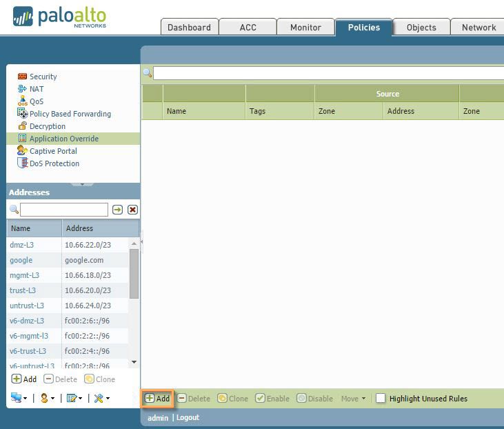Viewport: 504px width, 429px height.
Task: Click the rules filter search field
Action: point(328,73)
